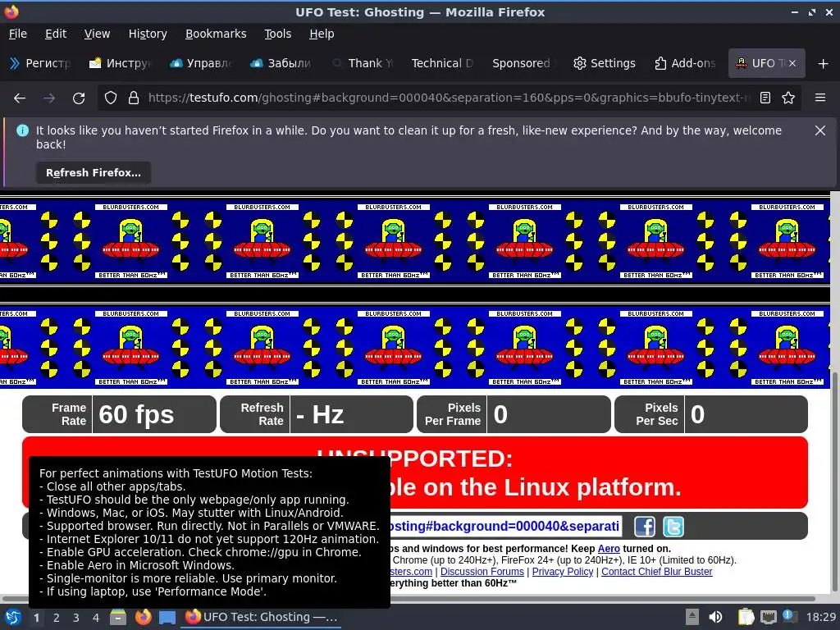Open the clipboard manager tray icon
Viewport: 840px width, 630px height.
point(746,617)
